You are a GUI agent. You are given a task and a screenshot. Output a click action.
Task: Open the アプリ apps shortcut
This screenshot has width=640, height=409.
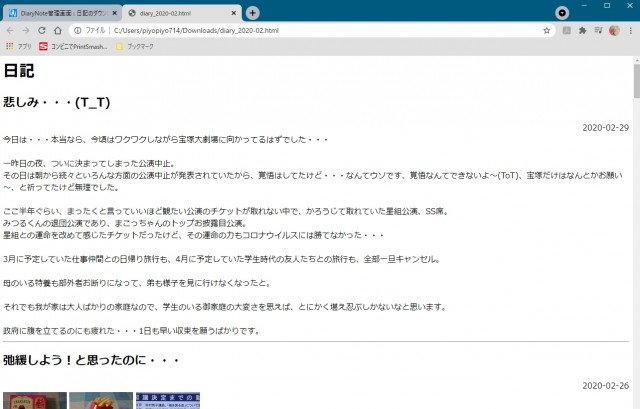[x=19, y=47]
